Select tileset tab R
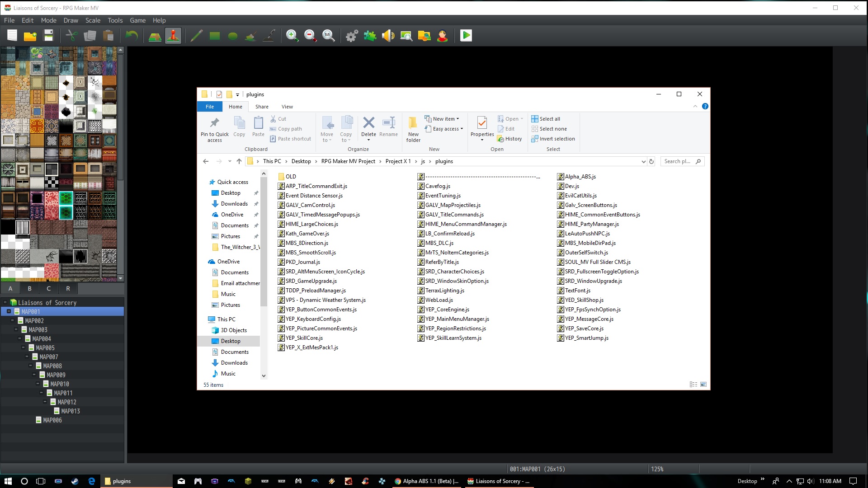868x488 pixels. pyautogui.click(x=68, y=288)
